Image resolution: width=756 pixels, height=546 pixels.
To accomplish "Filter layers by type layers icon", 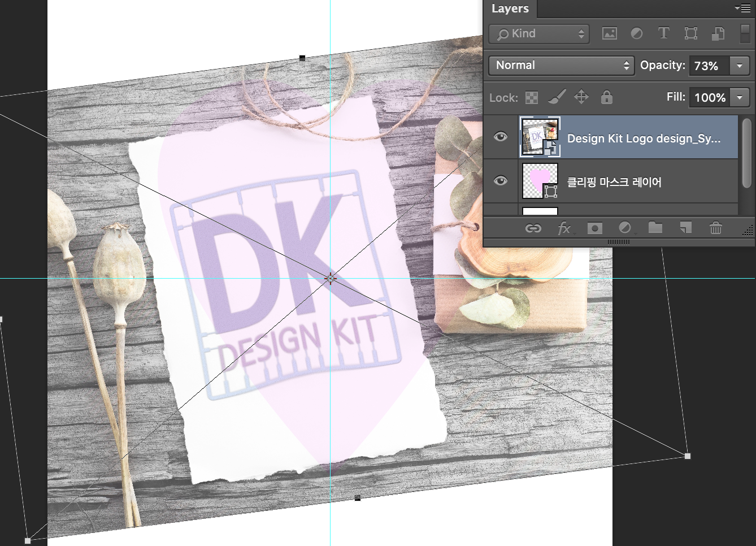I will (x=664, y=33).
